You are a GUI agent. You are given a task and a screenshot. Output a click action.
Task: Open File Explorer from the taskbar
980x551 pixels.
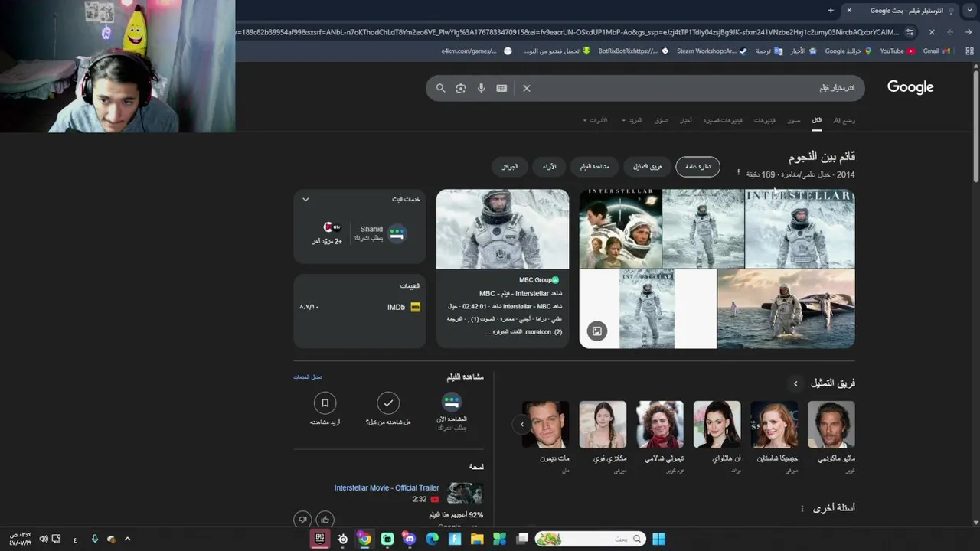click(477, 539)
